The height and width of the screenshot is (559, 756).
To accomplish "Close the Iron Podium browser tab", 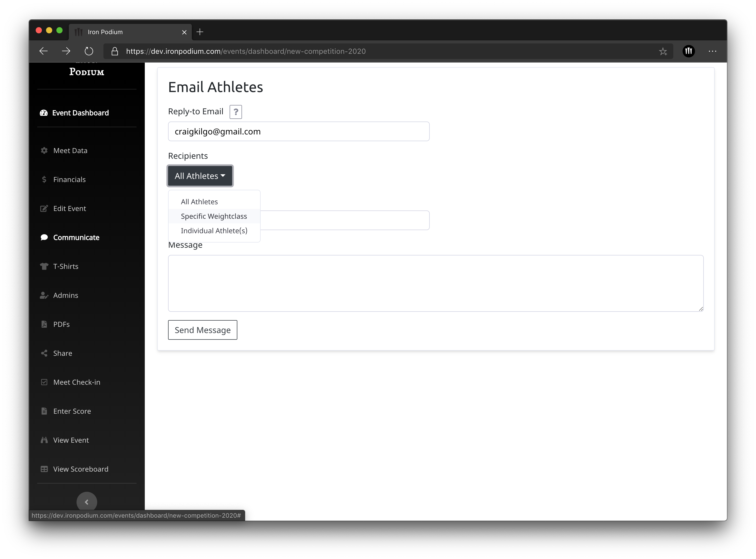I will pos(184,32).
